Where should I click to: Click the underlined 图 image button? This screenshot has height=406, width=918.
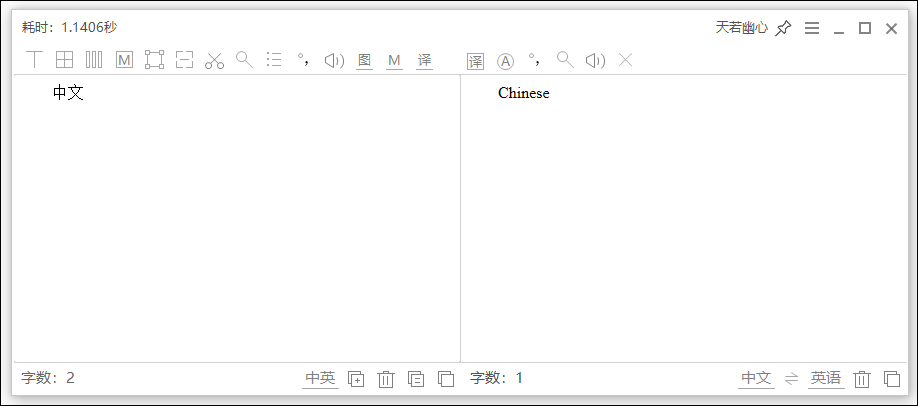click(364, 60)
